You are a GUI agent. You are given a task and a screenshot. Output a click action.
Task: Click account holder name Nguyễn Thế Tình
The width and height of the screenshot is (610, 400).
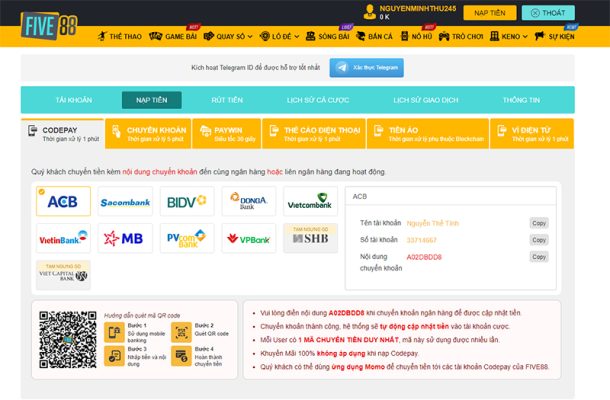coord(433,223)
